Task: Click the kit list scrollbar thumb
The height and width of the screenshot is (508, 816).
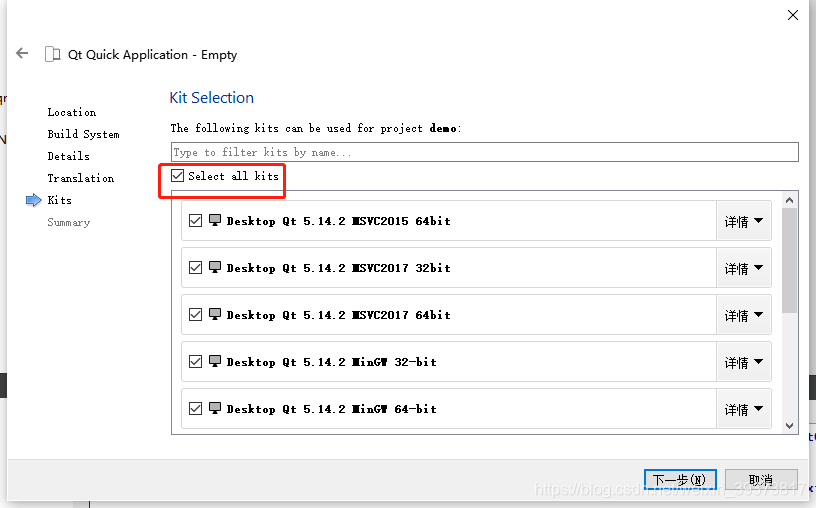Action: tap(789, 260)
